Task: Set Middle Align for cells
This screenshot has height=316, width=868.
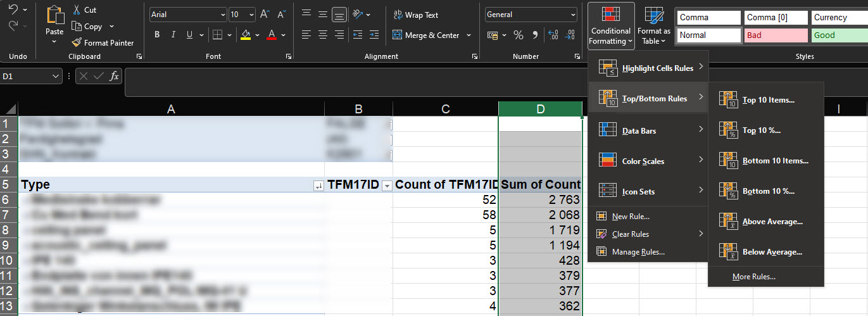Action: pyautogui.click(x=322, y=14)
